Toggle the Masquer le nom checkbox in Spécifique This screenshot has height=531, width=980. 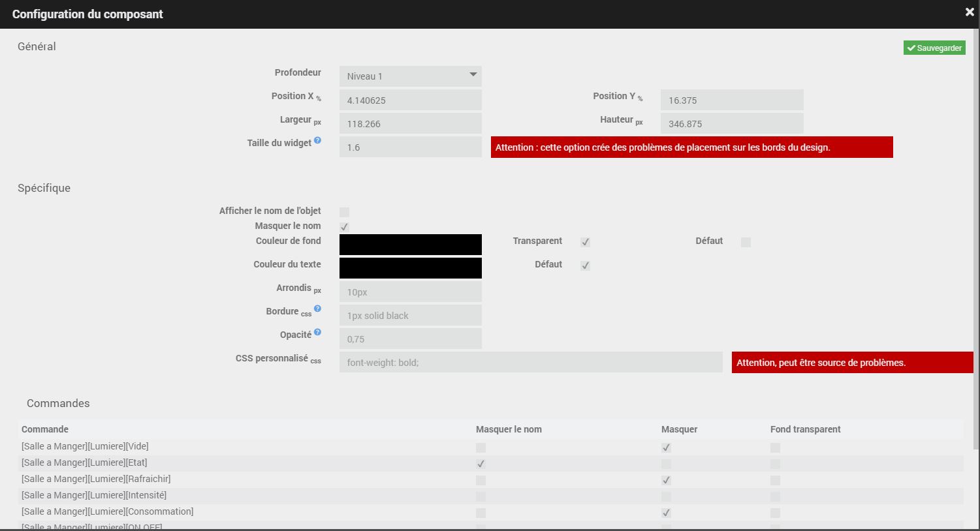(x=344, y=227)
